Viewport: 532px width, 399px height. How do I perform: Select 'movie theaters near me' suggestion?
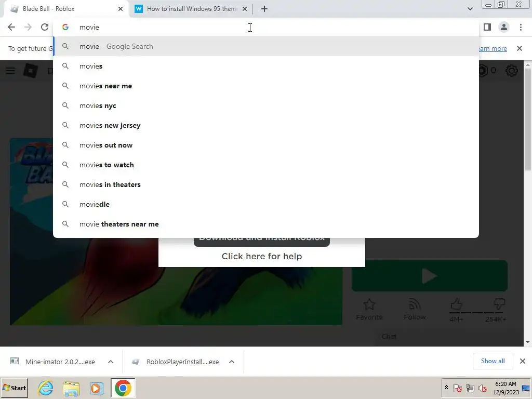(x=266, y=224)
